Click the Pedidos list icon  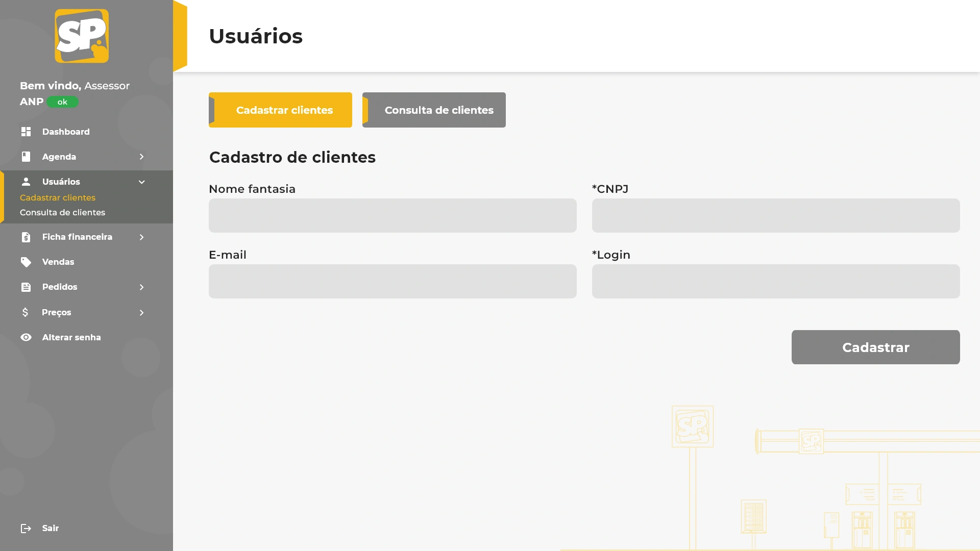(26, 287)
